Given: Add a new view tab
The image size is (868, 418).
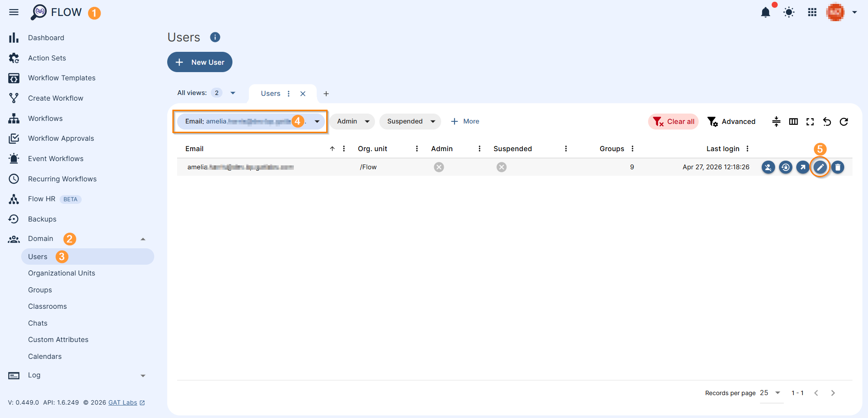Looking at the screenshot, I should tap(326, 93).
